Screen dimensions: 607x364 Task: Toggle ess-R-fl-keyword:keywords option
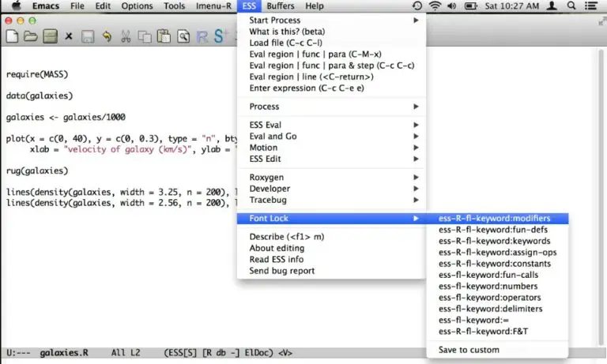pyautogui.click(x=497, y=241)
